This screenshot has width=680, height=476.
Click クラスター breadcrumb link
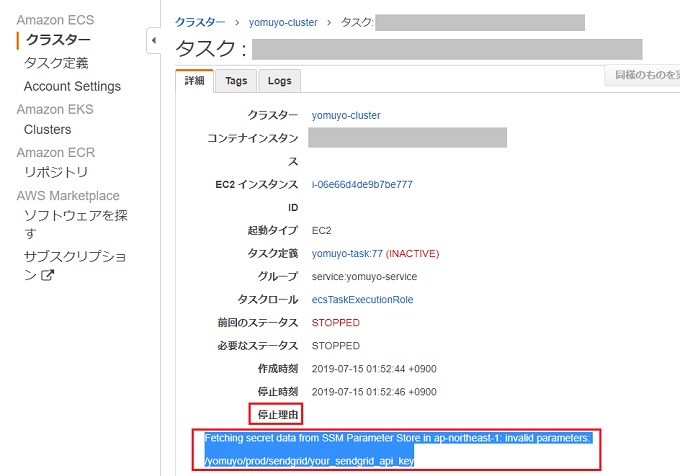click(200, 23)
